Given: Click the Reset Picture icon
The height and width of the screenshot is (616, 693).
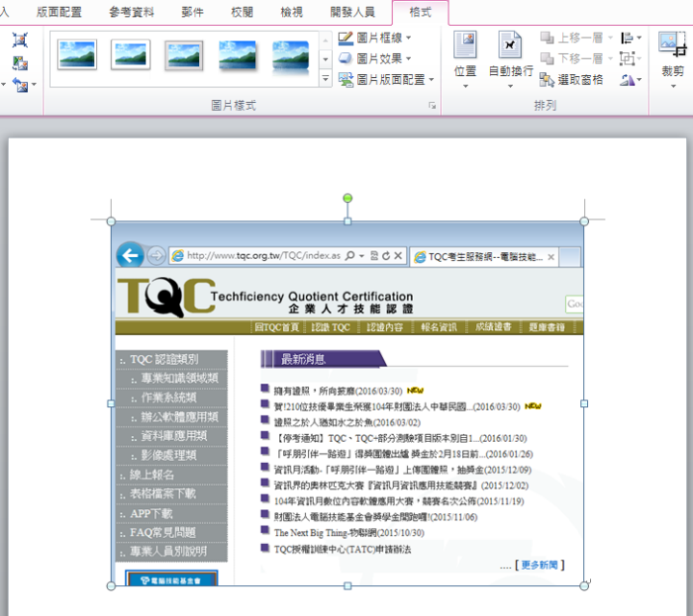Looking at the screenshot, I should point(20,85).
